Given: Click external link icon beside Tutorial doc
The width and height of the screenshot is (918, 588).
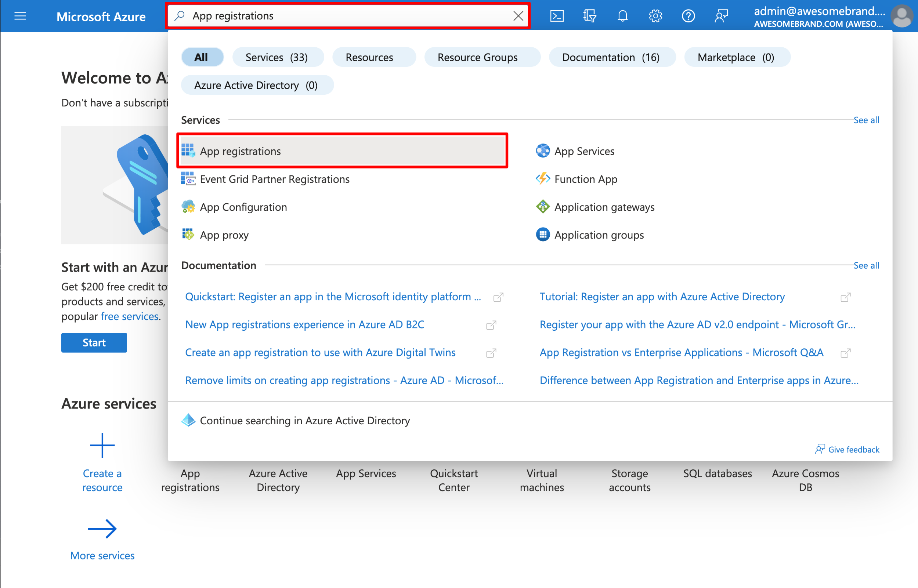Looking at the screenshot, I should 845,297.
